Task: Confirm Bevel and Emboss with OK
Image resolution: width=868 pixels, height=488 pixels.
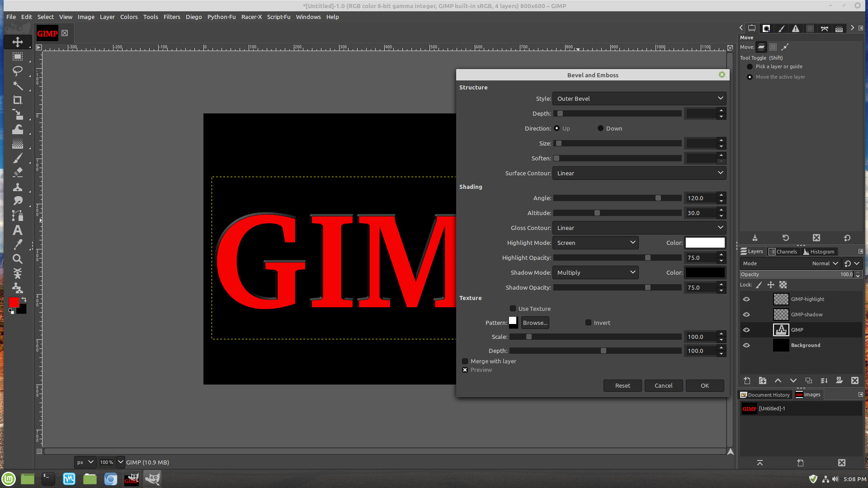Action: click(705, 385)
